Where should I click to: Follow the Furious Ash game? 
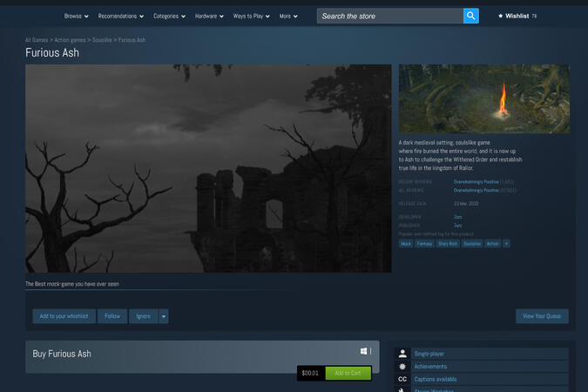pos(112,316)
